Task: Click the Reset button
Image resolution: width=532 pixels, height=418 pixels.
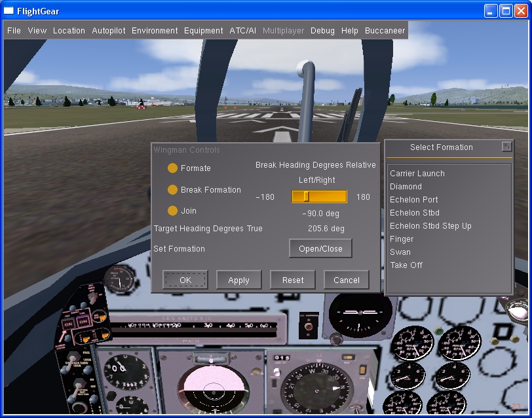Action: coord(293,280)
